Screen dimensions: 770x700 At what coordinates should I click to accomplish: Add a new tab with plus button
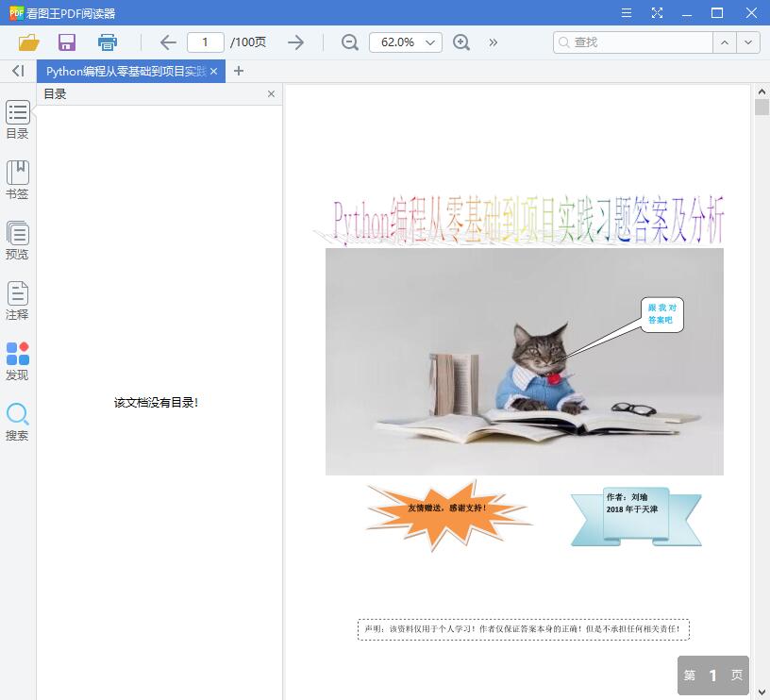click(239, 71)
